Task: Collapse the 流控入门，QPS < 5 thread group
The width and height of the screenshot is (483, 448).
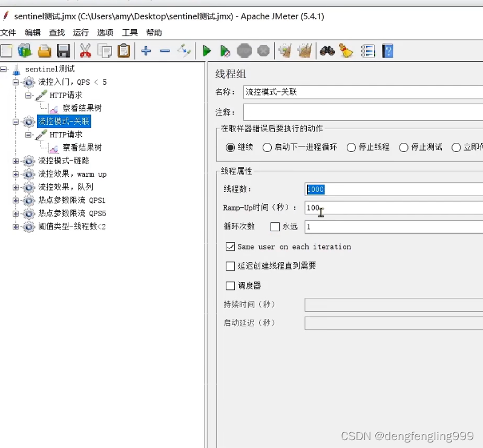Action: click(15, 82)
